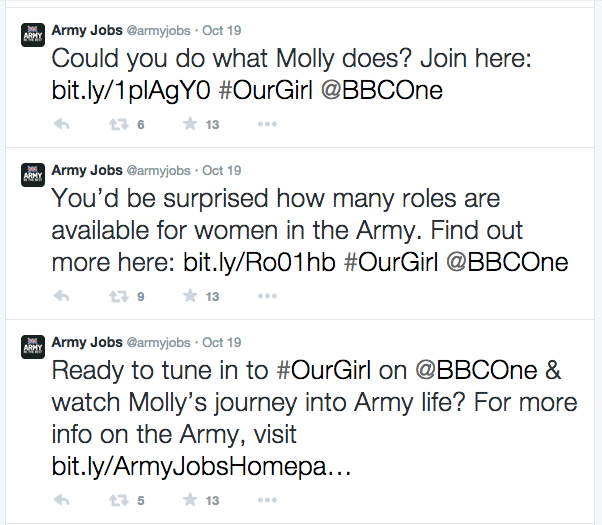
Task: Expand more options on the second tweet
Action: tap(267, 297)
